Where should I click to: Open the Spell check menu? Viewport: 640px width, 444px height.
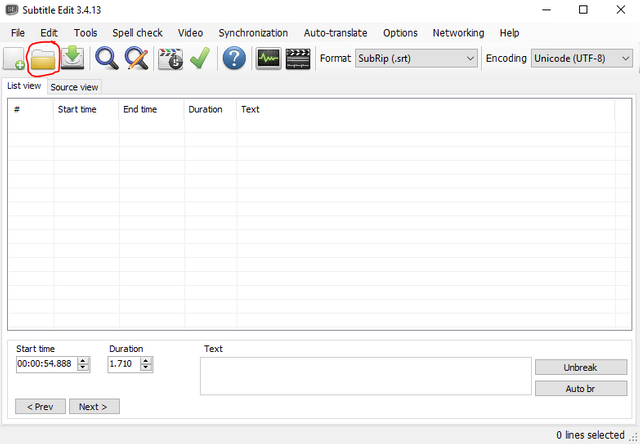(x=138, y=33)
